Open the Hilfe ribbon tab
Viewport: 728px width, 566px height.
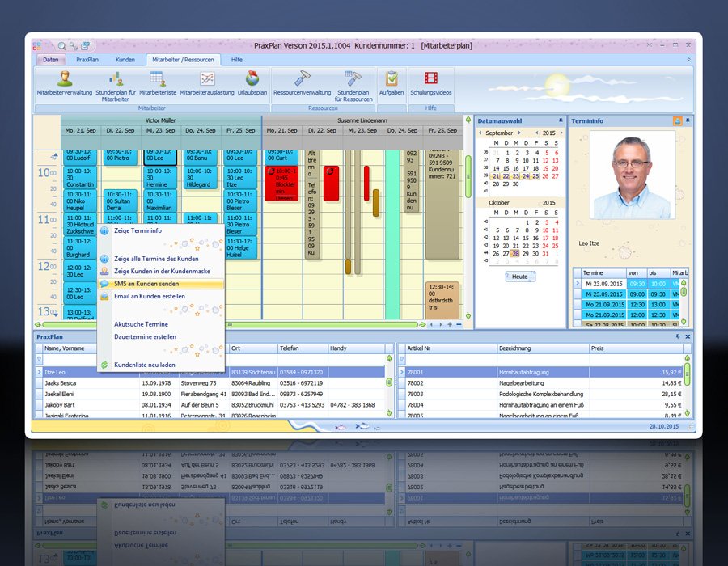click(237, 60)
